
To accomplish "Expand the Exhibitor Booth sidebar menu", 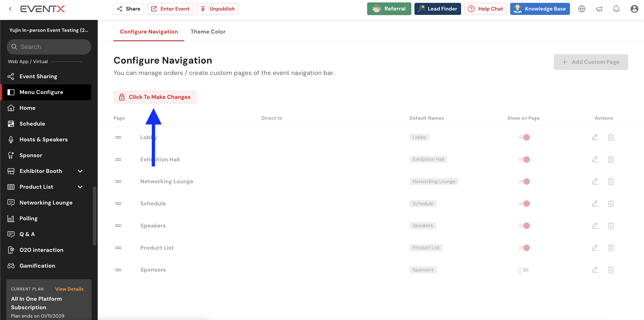I will click(x=80, y=171).
